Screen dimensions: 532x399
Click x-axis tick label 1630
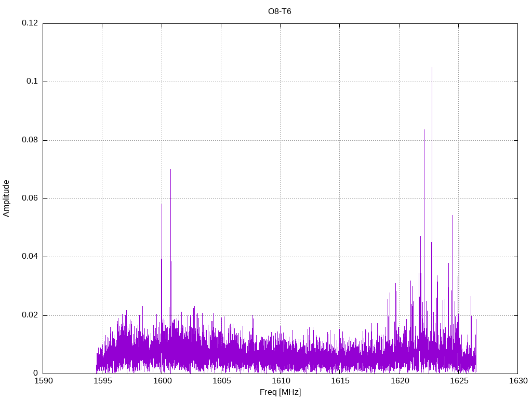[x=518, y=381]
